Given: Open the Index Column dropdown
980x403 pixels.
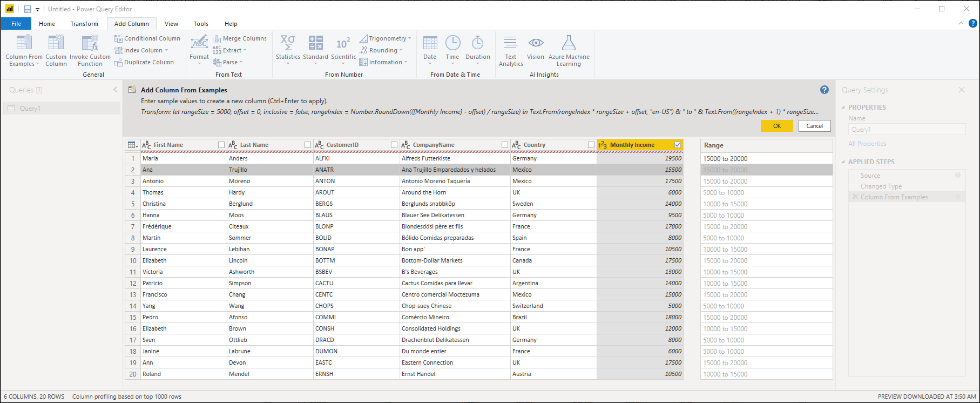Looking at the screenshot, I should [x=166, y=50].
